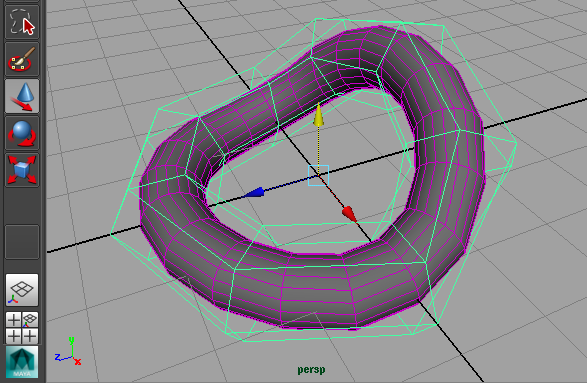Click the blue Z-axis manipulator arrow
This screenshot has width=587, height=383.
point(254,192)
